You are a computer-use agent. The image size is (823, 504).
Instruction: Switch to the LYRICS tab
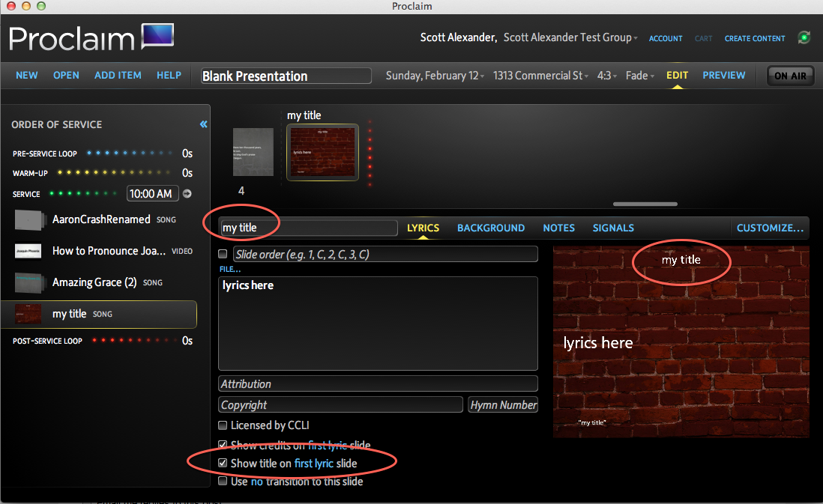[423, 228]
